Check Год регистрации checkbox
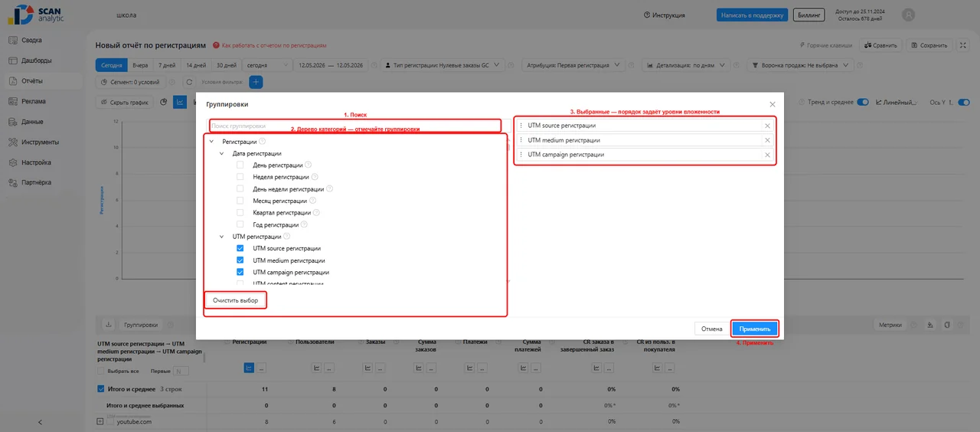This screenshot has width=980, height=432. pyautogui.click(x=240, y=224)
